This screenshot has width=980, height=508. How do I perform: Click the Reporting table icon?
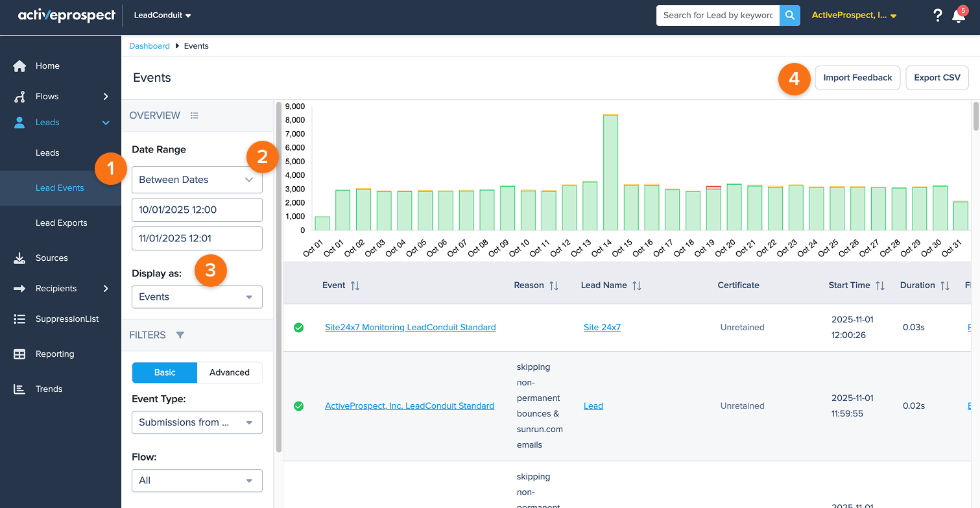(19, 354)
